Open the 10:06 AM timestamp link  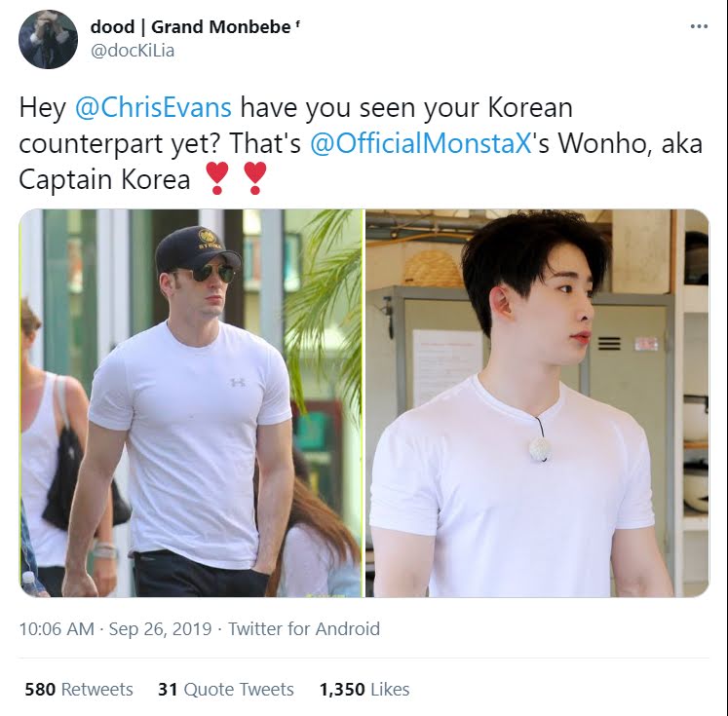pos(57,629)
